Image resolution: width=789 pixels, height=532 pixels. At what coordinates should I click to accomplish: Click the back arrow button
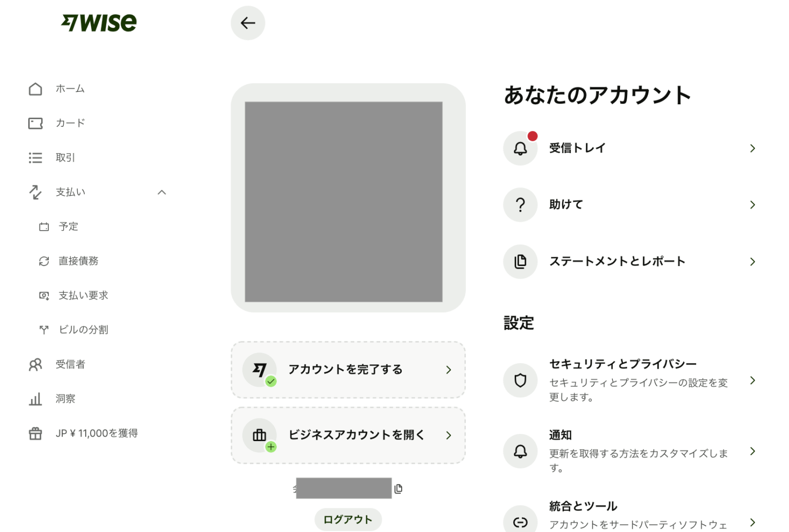tap(248, 23)
